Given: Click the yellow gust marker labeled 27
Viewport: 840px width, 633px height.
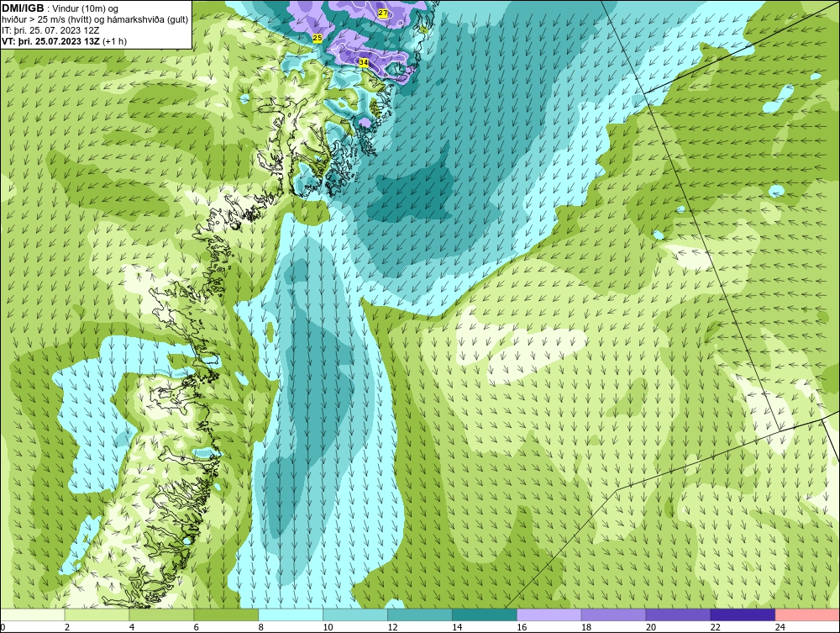Looking at the screenshot, I should [x=382, y=13].
